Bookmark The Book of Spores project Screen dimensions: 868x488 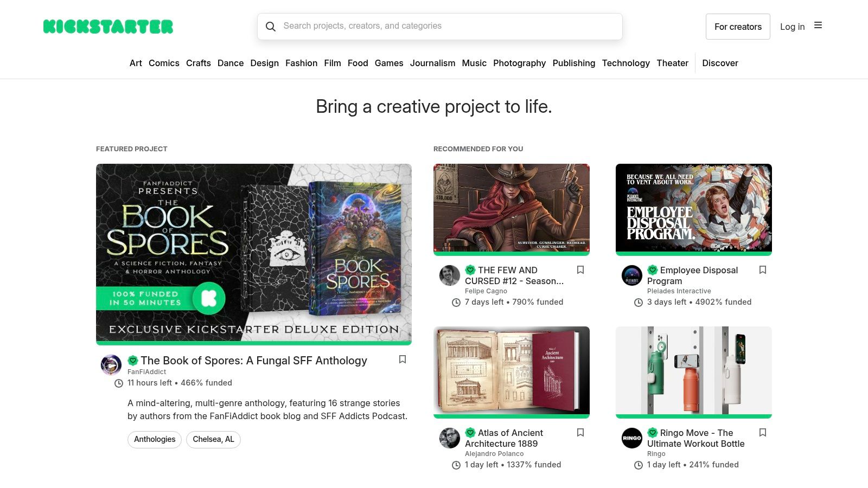(x=403, y=359)
